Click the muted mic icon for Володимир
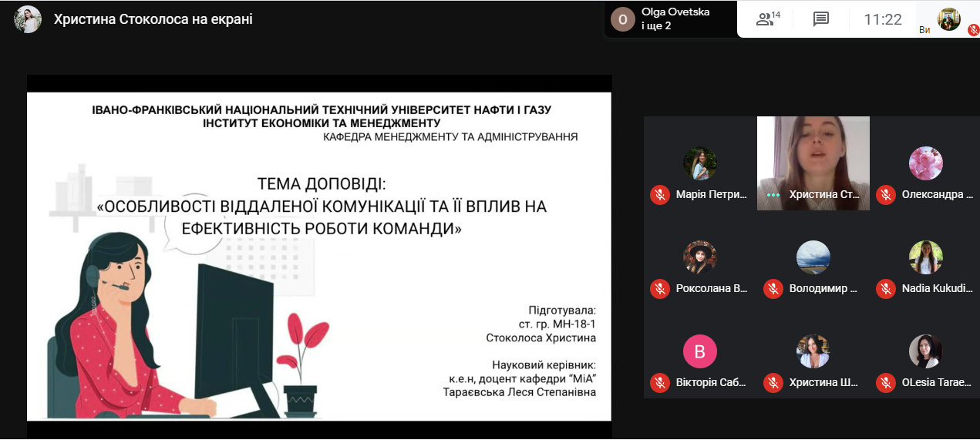980x440 pixels. (773, 289)
